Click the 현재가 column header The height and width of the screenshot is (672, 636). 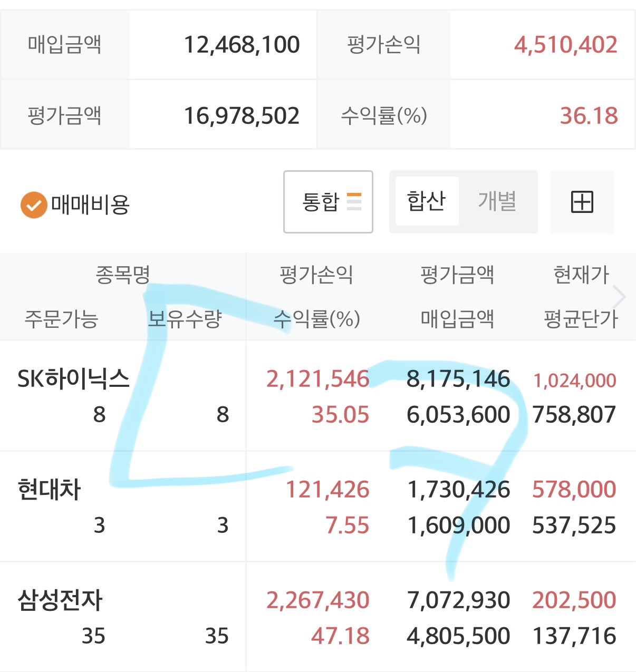581,275
